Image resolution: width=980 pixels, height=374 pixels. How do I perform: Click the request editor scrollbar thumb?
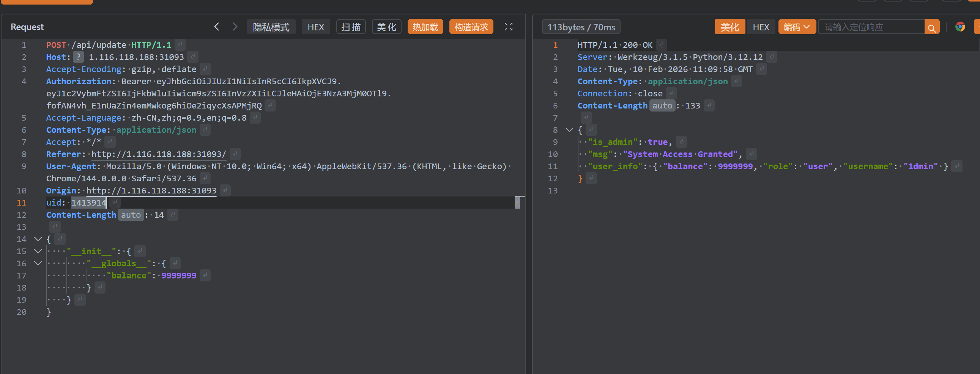tap(517, 202)
